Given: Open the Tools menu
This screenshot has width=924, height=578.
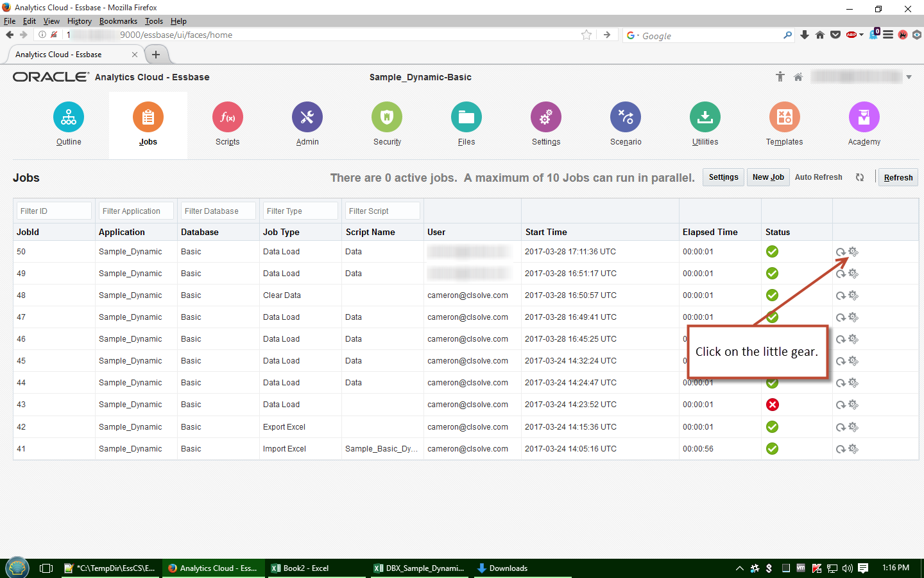Looking at the screenshot, I should point(154,21).
